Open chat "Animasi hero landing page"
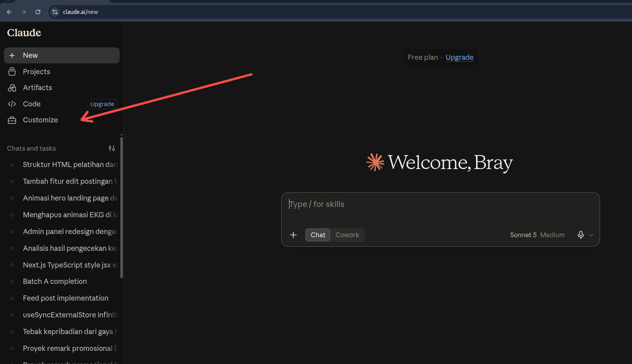 click(62, 198)
